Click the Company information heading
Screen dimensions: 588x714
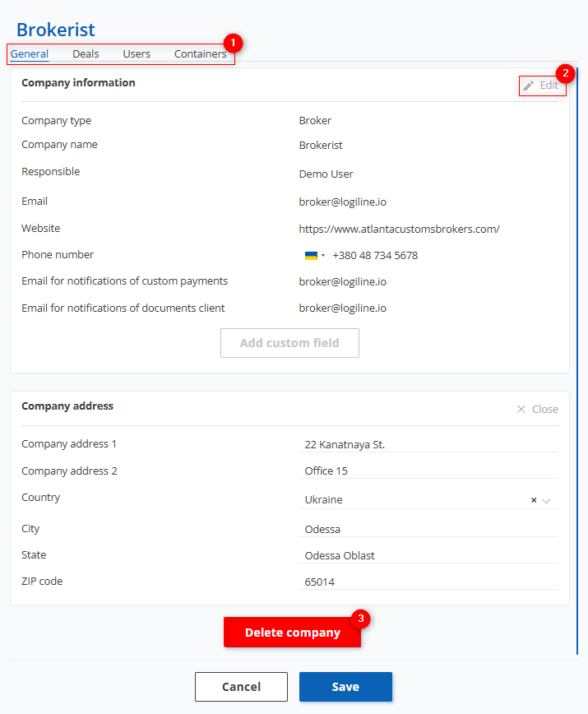78,83
